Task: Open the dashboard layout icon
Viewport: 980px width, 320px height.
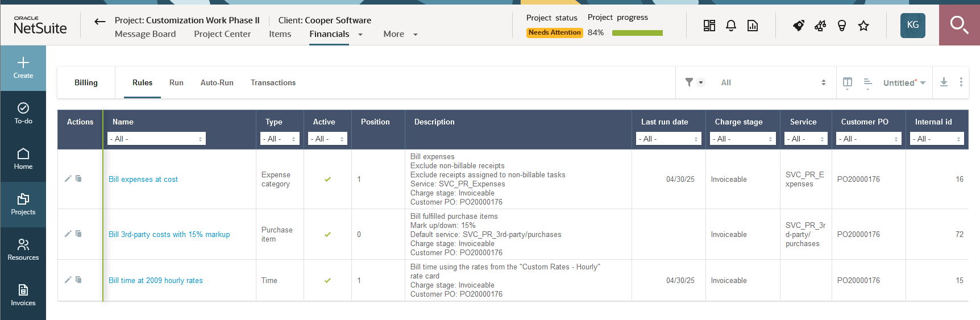Action: (x=709, y=26)
